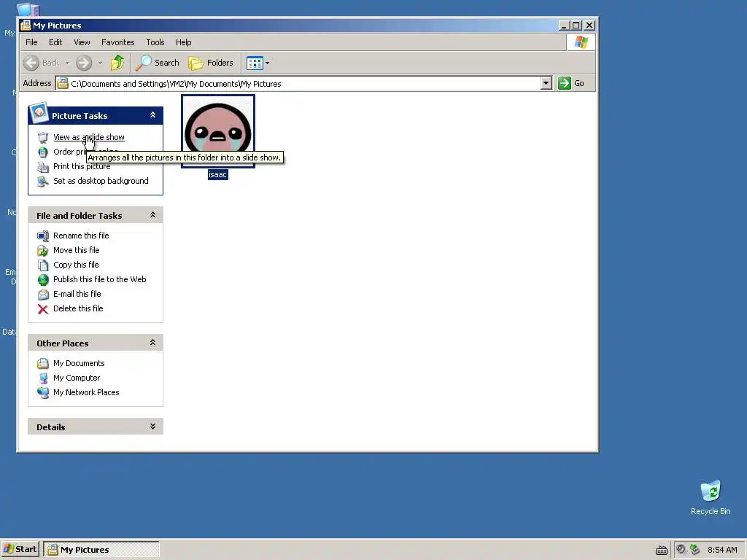Screen dimensions: 747x560
Task: Open the Search pane
Action: click(x=158, y=63)
